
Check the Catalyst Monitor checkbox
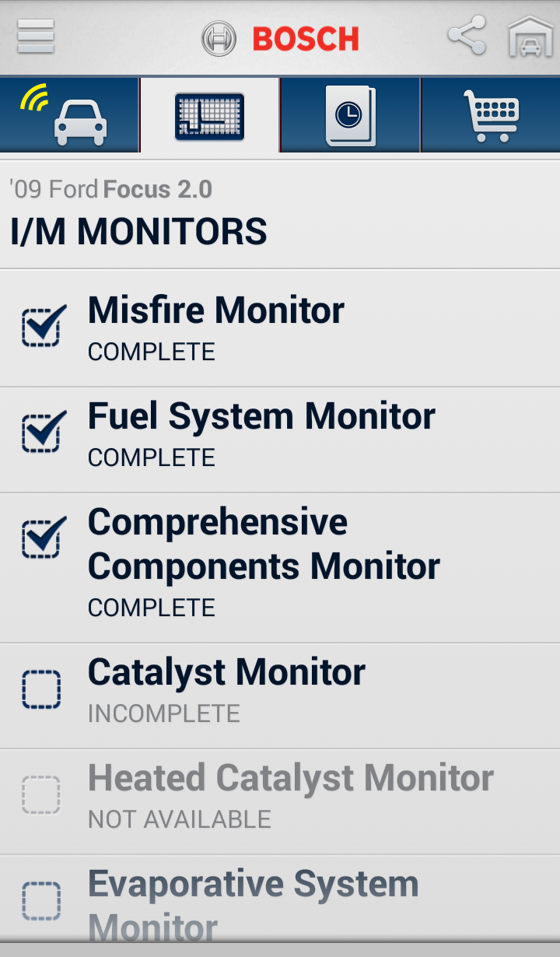click(42, 689)
